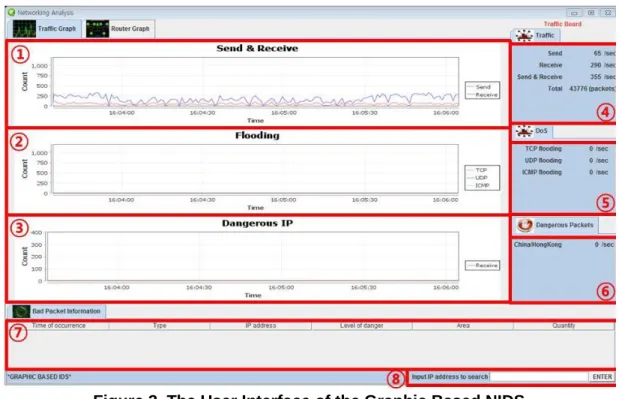The height and width of the screenshot is (399, 619).
Task: Open the Traffic tab in Traffic Board
Action: coord(536,35)
